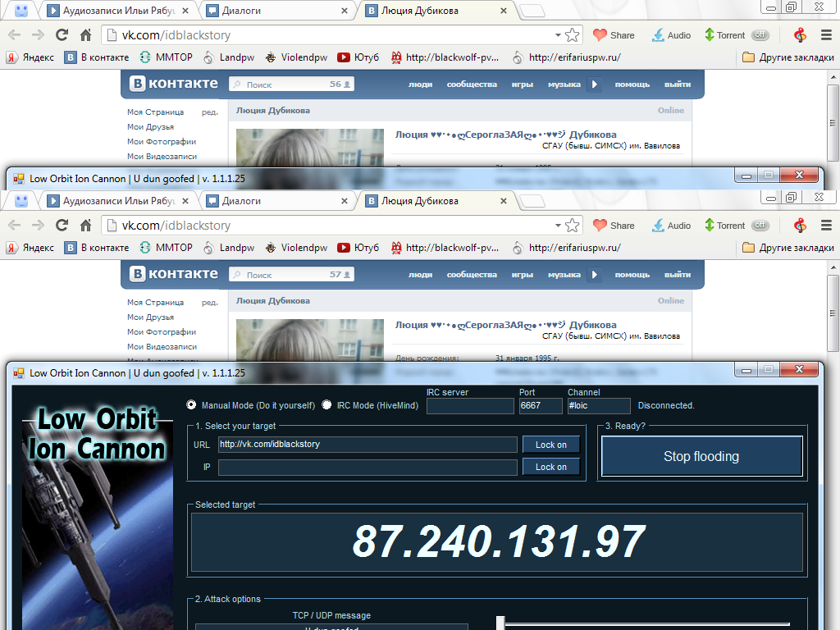The width and height of the screenshot is (840, 630).
Task: Click the Audio download icon in upper Chrome window
Action: [658, 35]
